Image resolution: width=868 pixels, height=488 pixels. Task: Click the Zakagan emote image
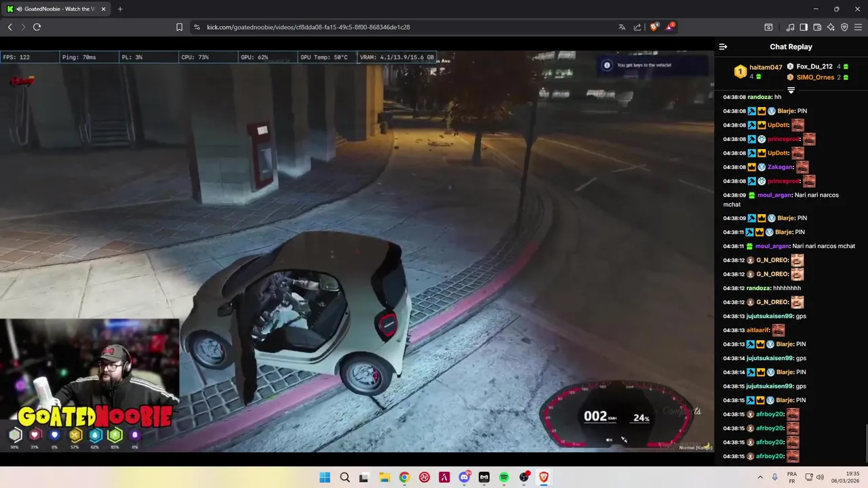click(x=802, y=167)
